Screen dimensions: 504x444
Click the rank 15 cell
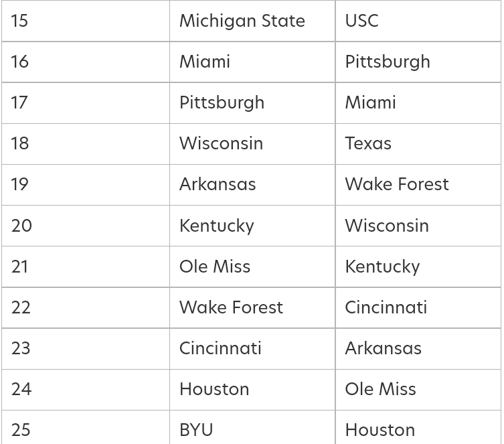[19, 21]
